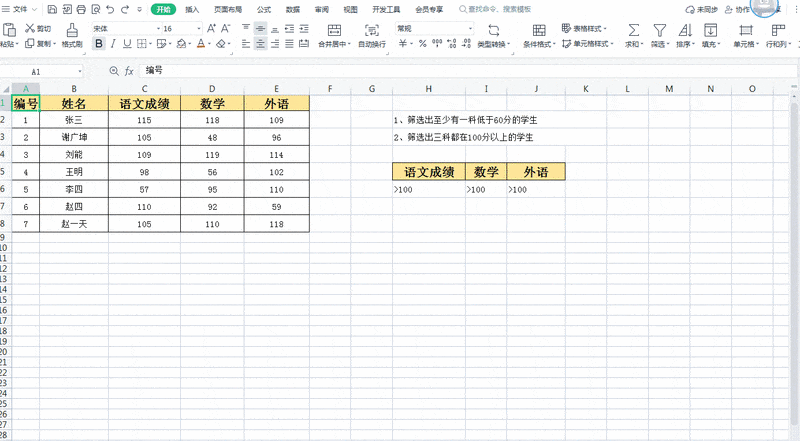Toggle Wrap Text (自动换行)
This screenshot has height=441, width=800.
(372, 35)
